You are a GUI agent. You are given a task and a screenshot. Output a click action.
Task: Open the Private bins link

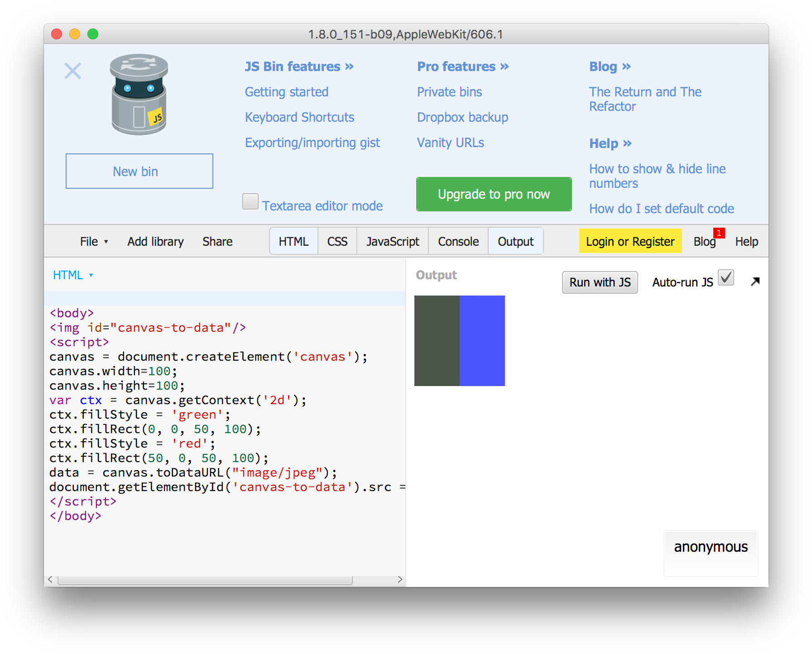[x=449, y=92]
